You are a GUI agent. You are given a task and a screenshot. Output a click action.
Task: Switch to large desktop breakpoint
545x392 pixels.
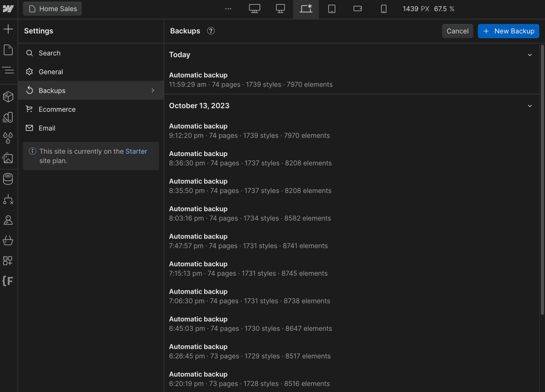coord(254,9)
